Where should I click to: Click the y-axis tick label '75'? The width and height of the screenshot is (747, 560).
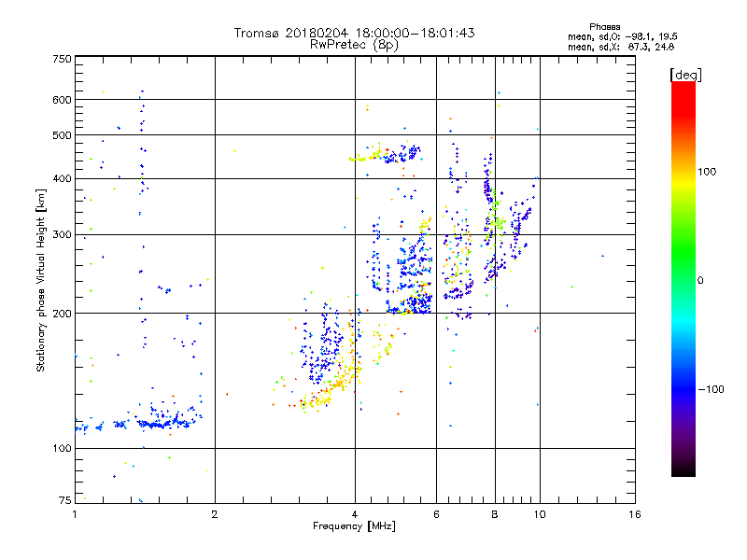tap(65, 500)
